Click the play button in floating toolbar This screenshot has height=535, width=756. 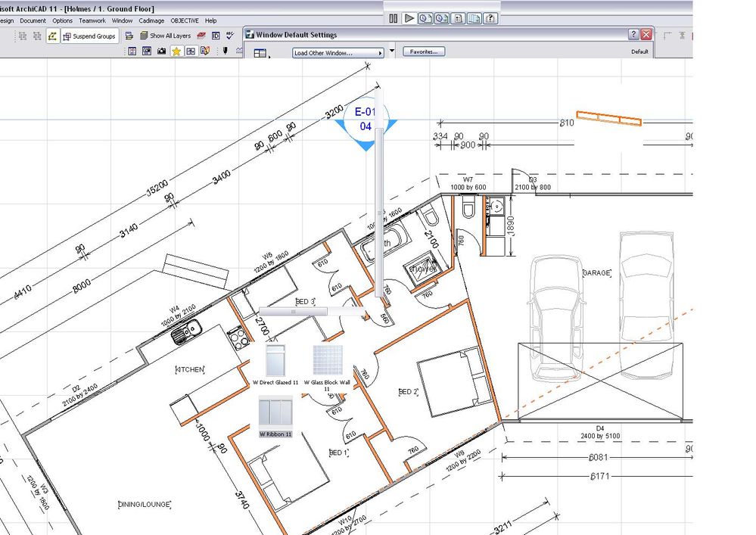coord(409,18)
